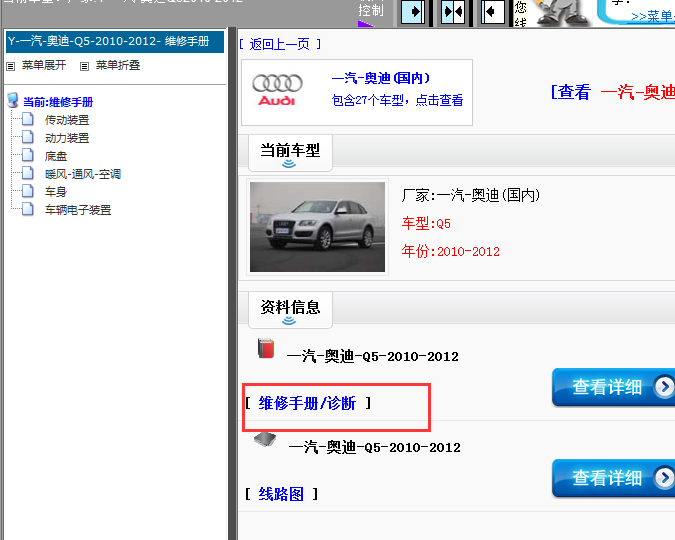The width and height of the screenshot is (675, 540).
Task: Click the page icon beside 暖风-通风-空调
Action: (28, 173)
